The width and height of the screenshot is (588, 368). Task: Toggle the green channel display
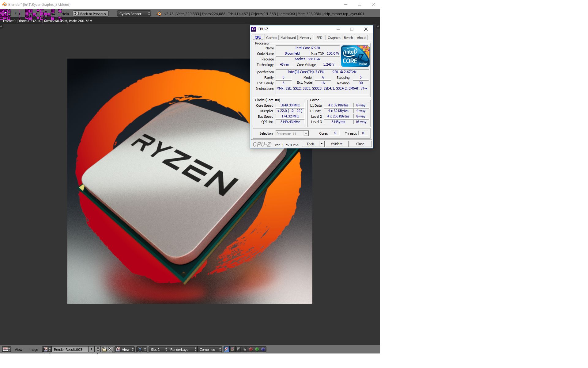point(257,349)
